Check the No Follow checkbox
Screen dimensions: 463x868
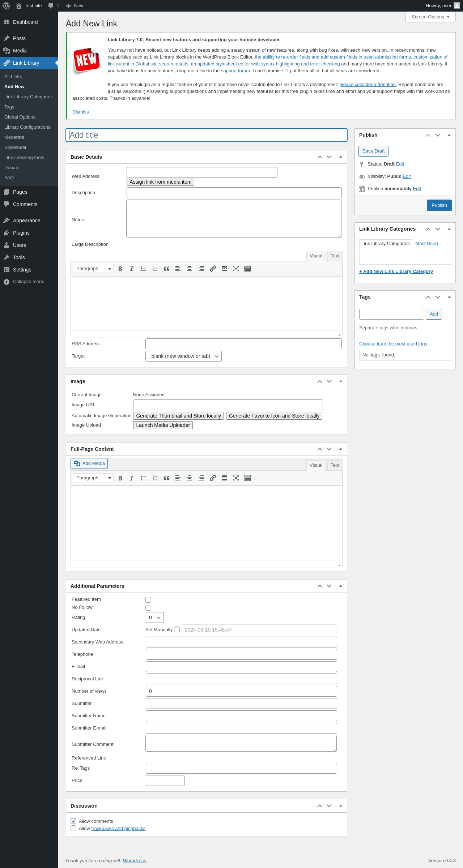[148, 608]
